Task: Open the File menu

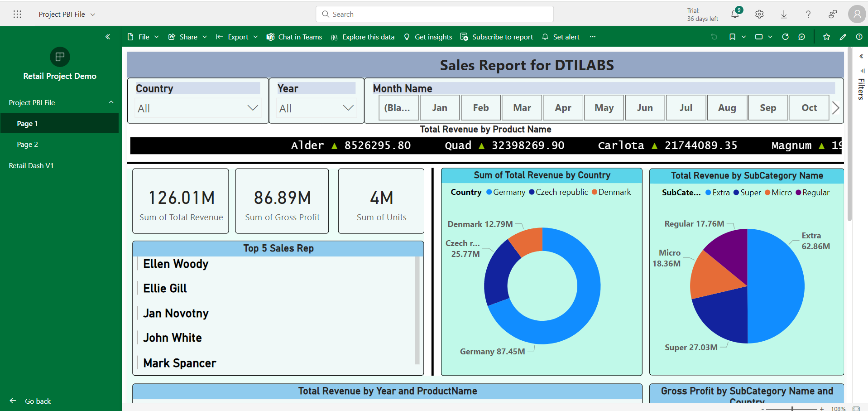Action: [143, 37]
